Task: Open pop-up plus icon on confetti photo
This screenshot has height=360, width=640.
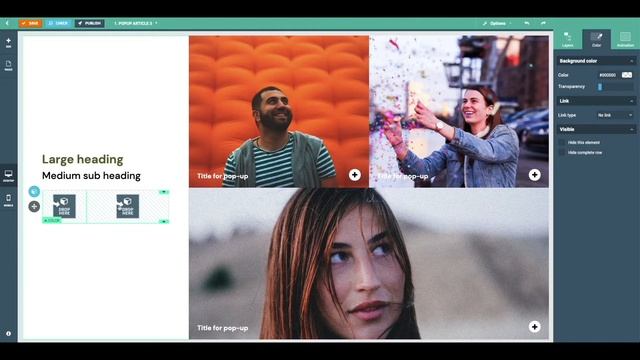Action: tap(535, 175)
